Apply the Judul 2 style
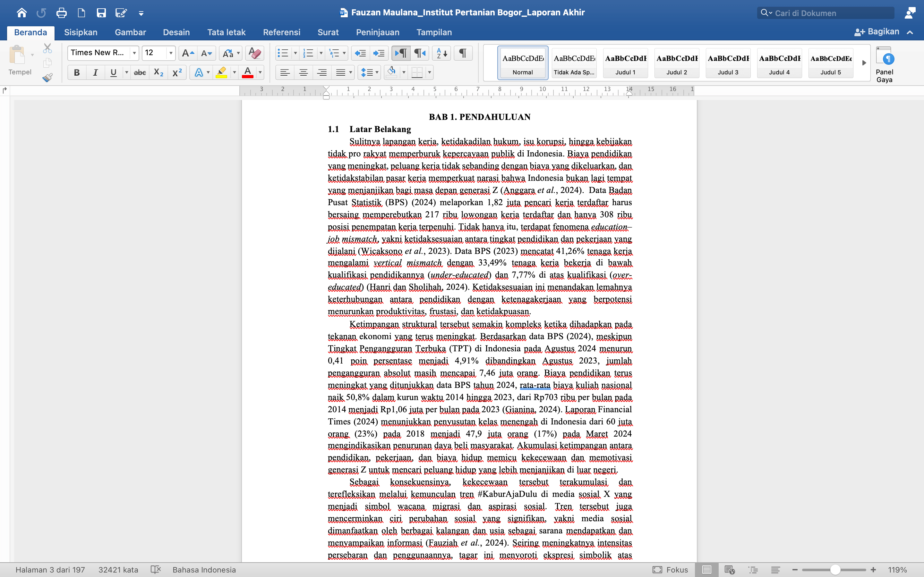The image size is (924, 577). (677, 63)
